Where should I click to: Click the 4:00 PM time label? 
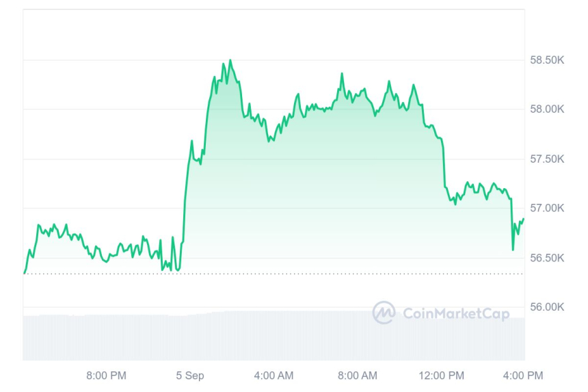pyautogui.click(x=523, y=376)
